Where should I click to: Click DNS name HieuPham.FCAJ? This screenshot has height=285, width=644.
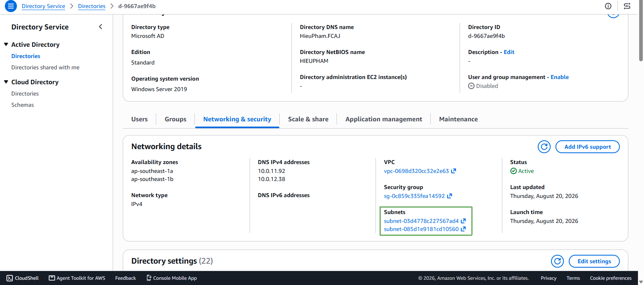tap(320, 36)
